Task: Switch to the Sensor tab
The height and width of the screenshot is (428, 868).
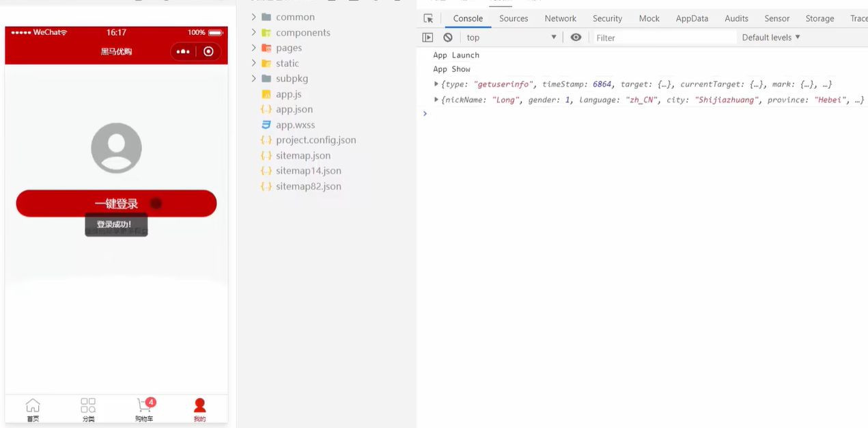Action: [x=776, y=18]
